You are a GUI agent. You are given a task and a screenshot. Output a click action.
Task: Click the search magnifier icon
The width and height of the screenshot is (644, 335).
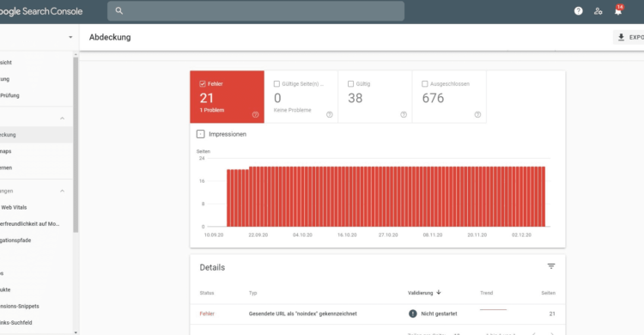[119, 10]
